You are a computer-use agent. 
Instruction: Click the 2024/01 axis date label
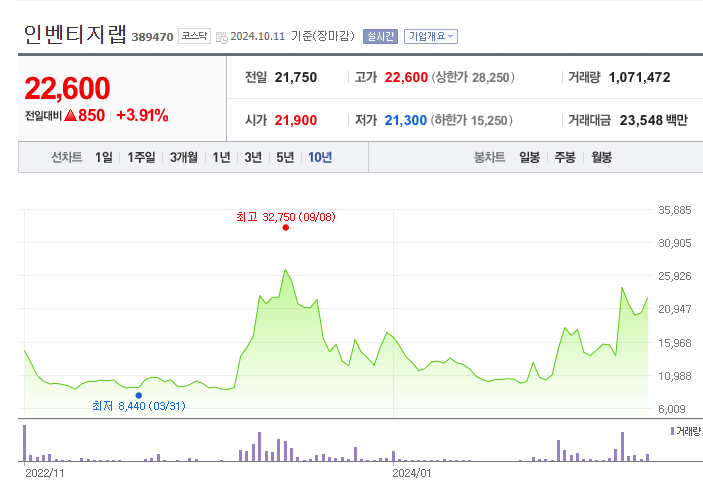pos(412,473)
